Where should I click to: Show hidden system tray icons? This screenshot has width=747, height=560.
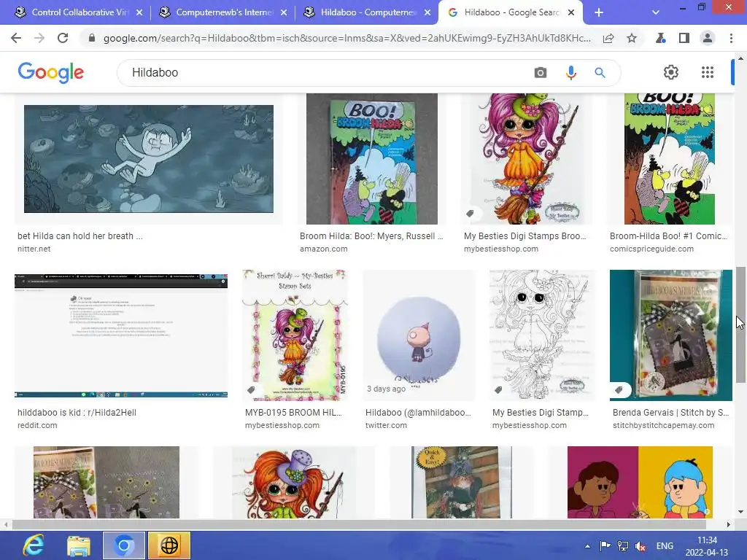pyautogui.click(x=587, y=546)
